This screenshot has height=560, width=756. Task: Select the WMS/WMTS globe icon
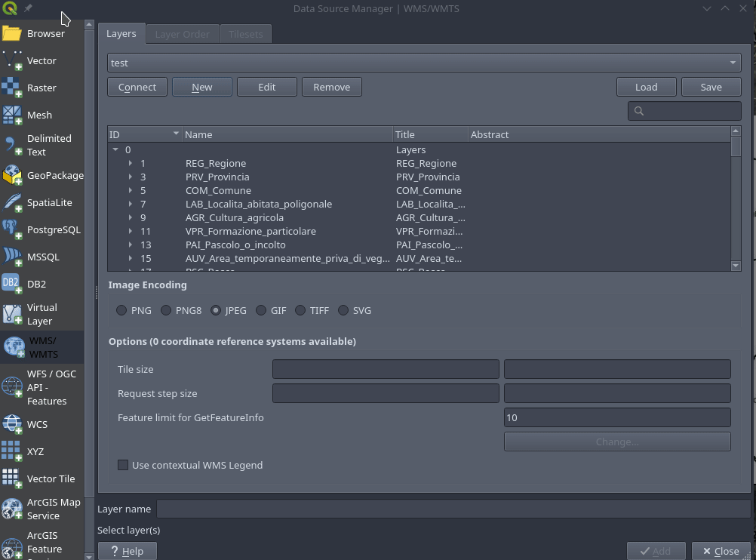coord(14,347)
